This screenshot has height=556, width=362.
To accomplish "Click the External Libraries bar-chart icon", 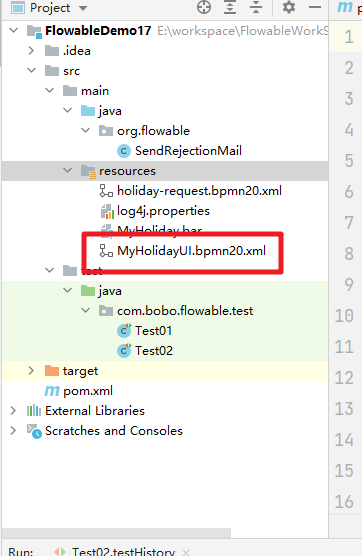I will click(34, 411).
